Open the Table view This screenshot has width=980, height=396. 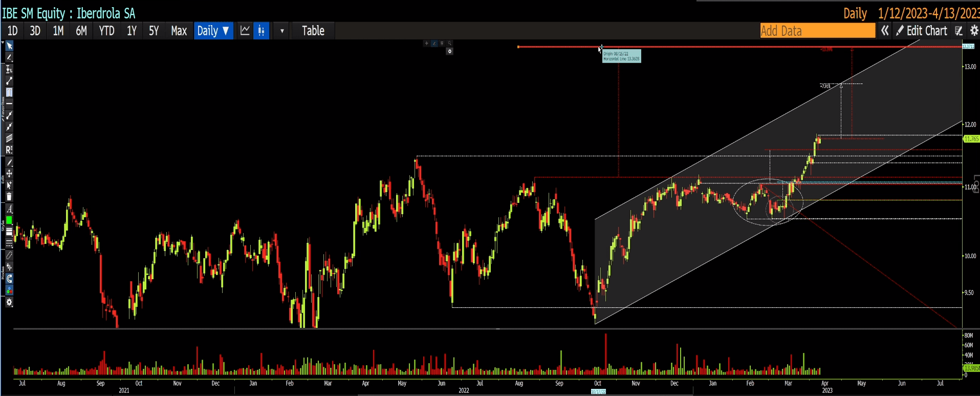313,31
